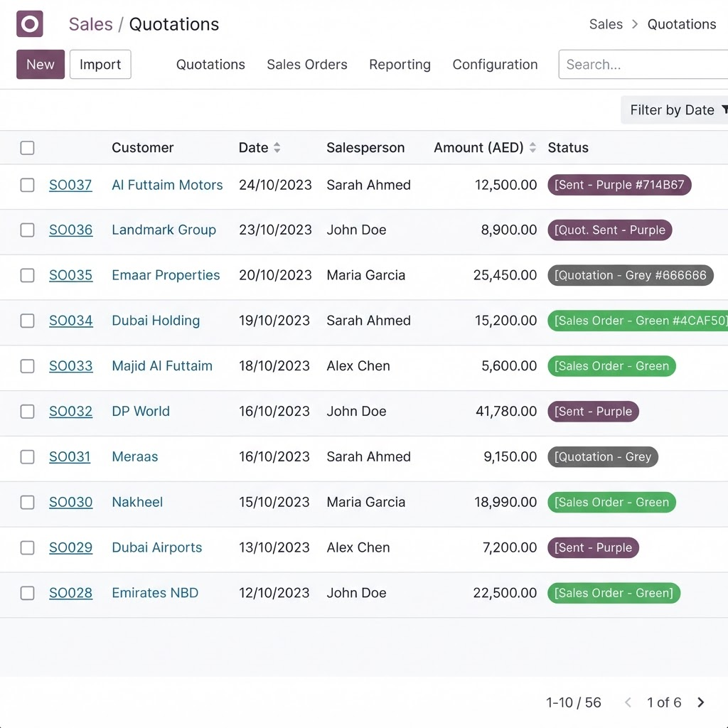Click the SO034 Sales Order green badge
This screenshot has height=728, width=728.
point(638,321)
